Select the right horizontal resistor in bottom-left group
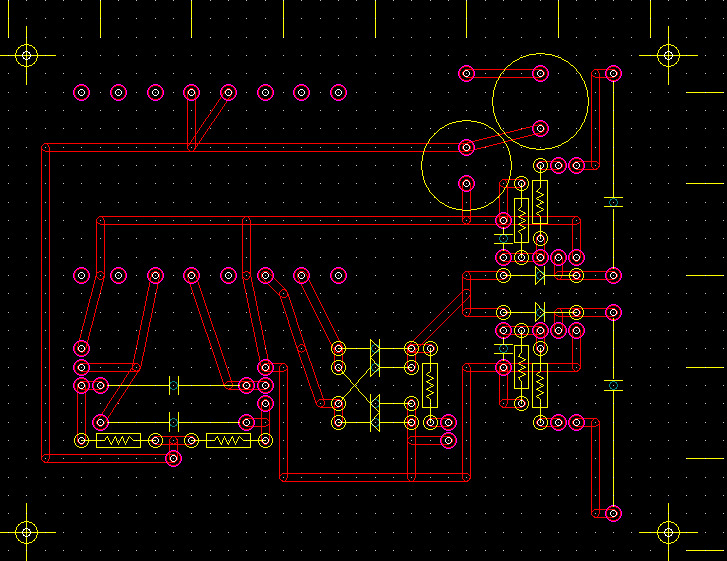Viewport: 727px width, 561px height. tap(228, 440)
